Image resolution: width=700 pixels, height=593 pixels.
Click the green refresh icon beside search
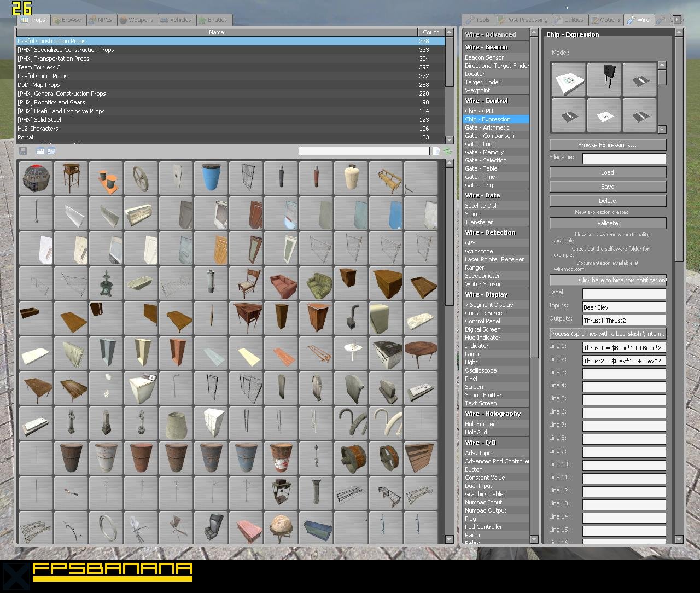tap(447, 151)
